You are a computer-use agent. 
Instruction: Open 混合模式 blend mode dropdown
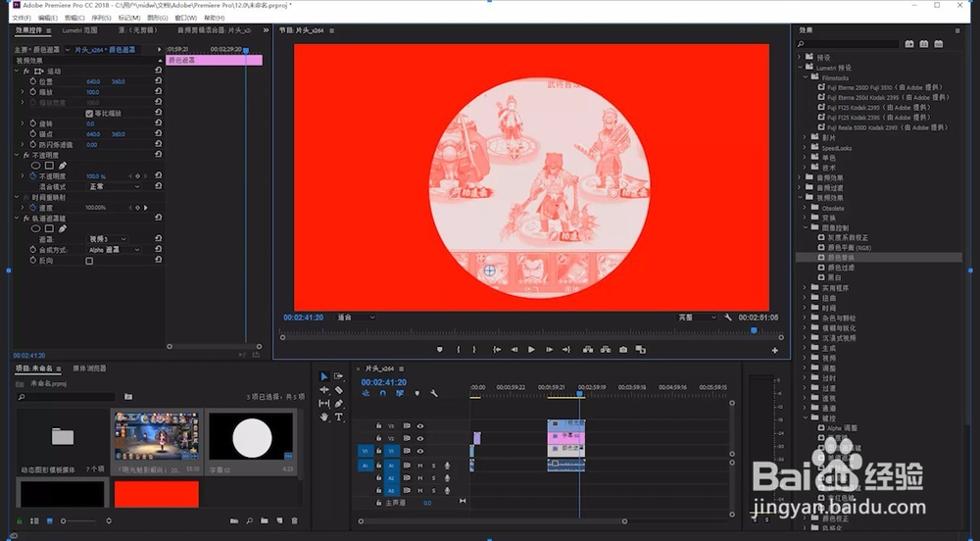pos(114,187)
